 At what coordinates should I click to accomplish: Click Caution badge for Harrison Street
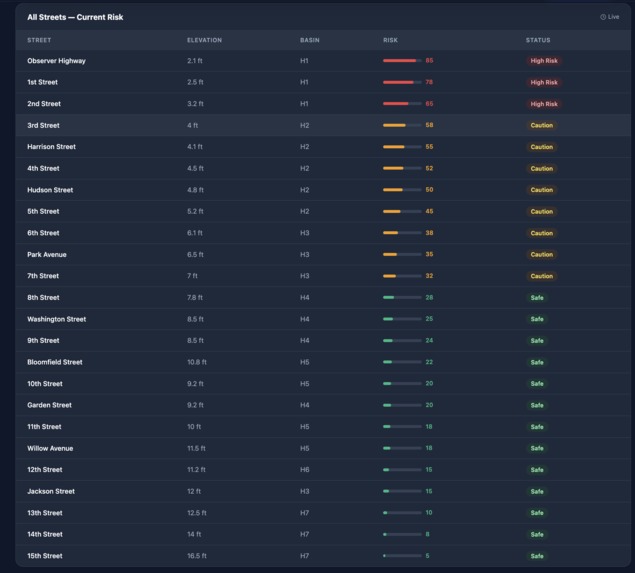pos(541,147)
